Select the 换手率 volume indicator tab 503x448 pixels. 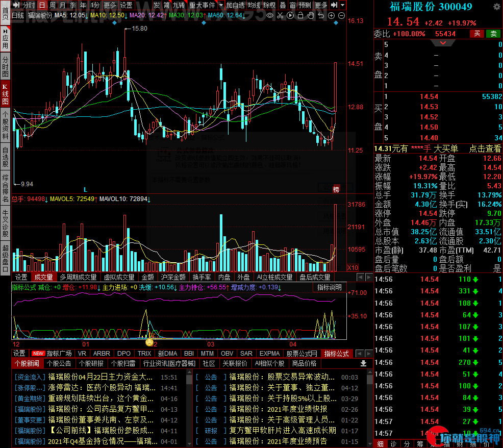coord(202,277)
